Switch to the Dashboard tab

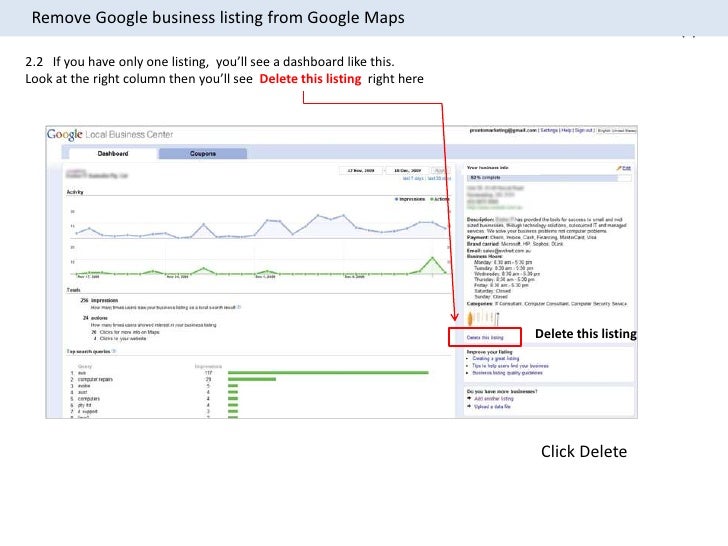coord(113,154)
